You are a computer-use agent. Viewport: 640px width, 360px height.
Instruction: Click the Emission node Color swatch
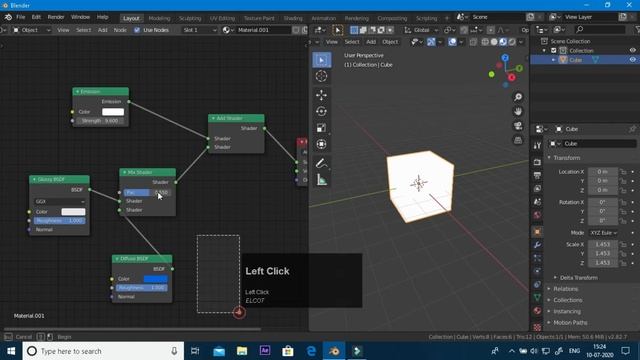113,111
